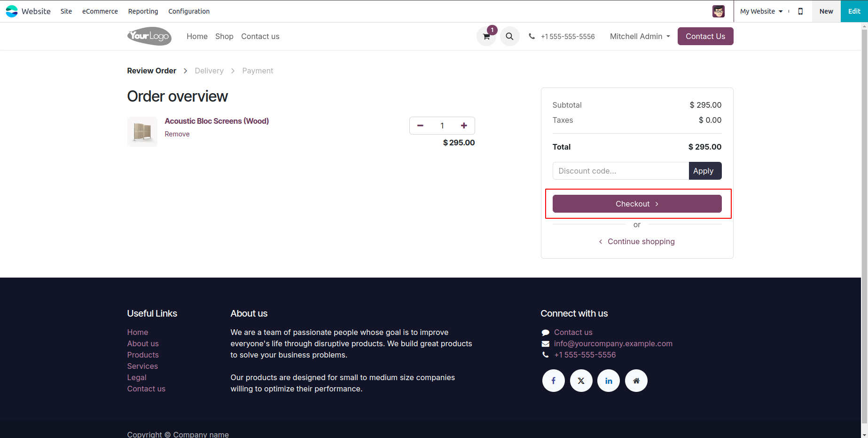Click the home icon in footer

(x=636, y=381)
